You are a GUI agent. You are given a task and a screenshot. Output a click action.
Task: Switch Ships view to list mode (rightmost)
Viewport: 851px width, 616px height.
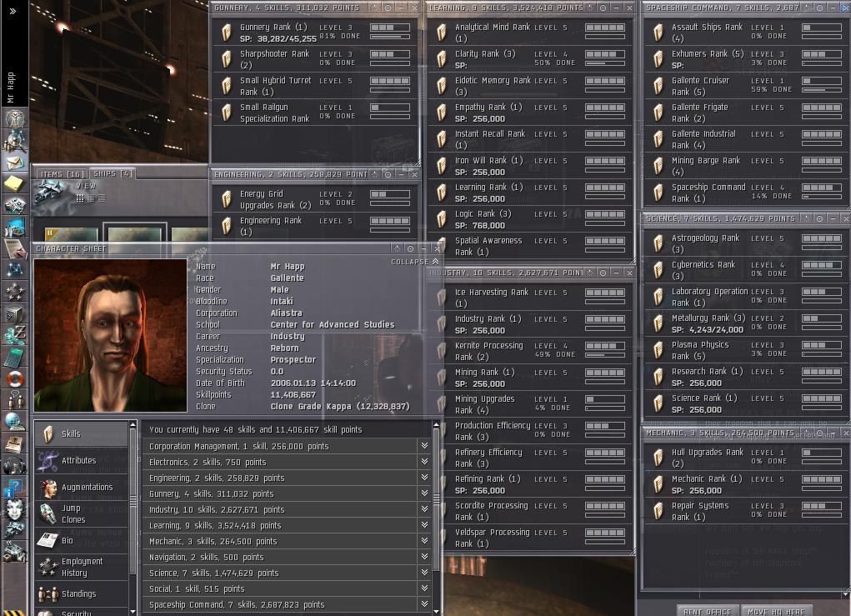pyautogui.click(x=102, y=198)
